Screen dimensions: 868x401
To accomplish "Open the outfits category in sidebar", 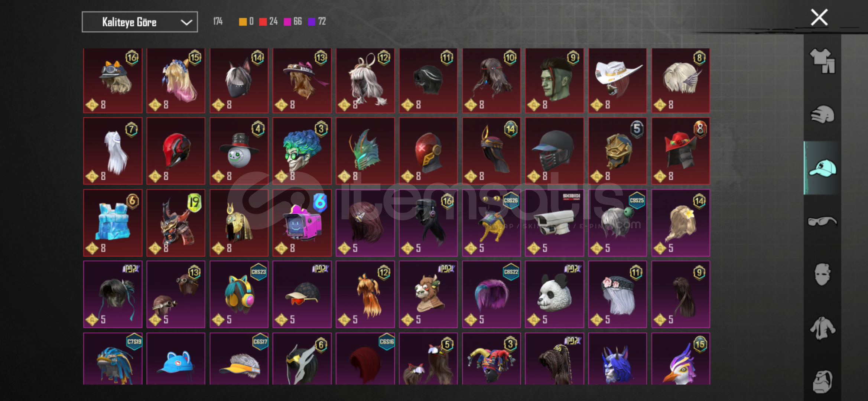I will (x=822, y=61).
